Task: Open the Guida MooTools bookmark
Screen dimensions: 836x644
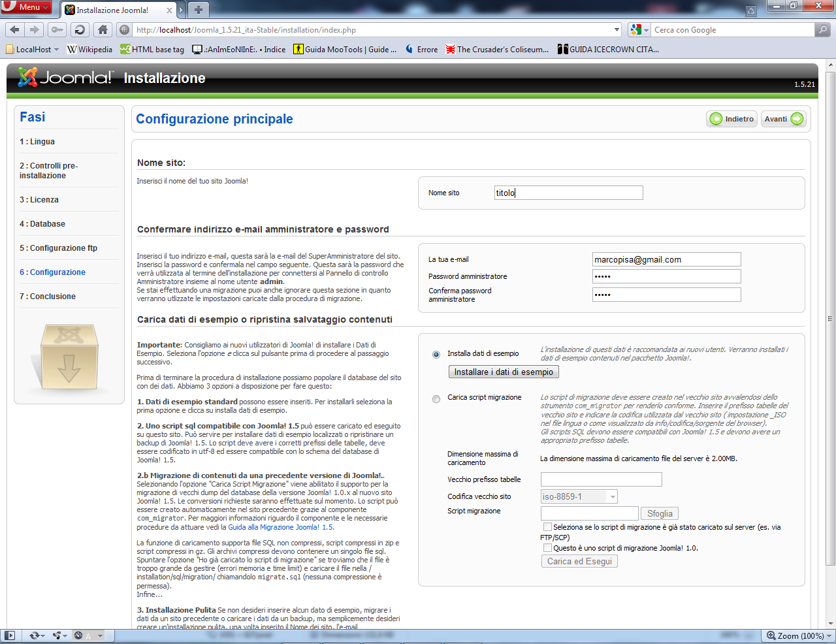Action: pos(345,49)
